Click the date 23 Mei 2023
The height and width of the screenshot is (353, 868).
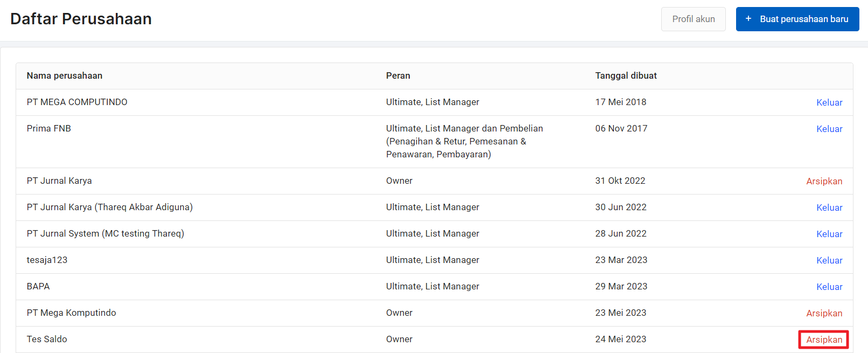621,313
